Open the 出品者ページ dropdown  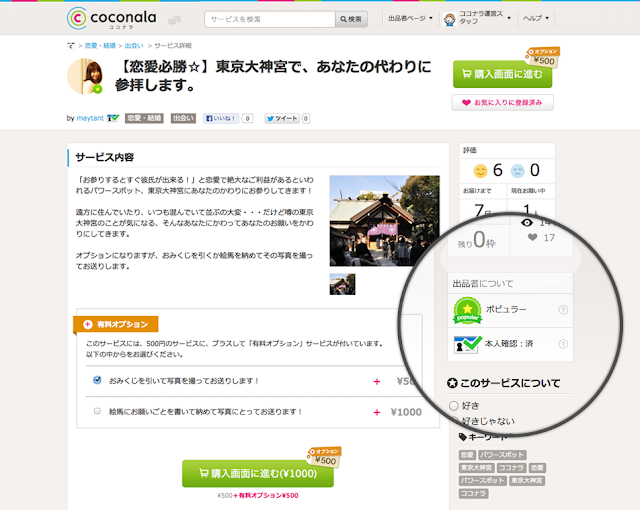410,18
